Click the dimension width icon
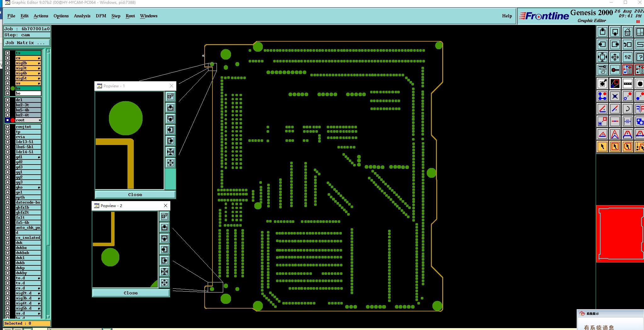The height and width of the screenshot is (330, 644). pos(628,121)
